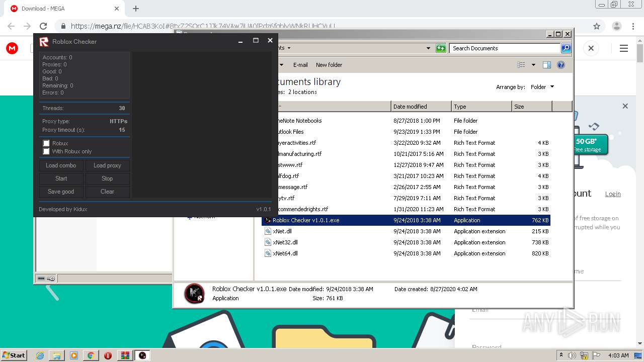The image size is (644, 362).
Task: Open the Arrange by Folder dropdown
Action: (542, 87)
